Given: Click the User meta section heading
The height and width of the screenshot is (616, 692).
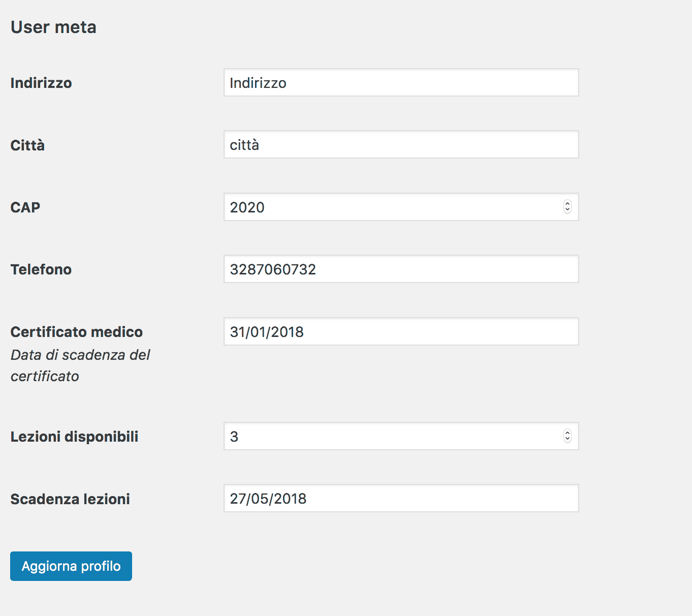Looking at the screenshot, I should tap(53, 27).
